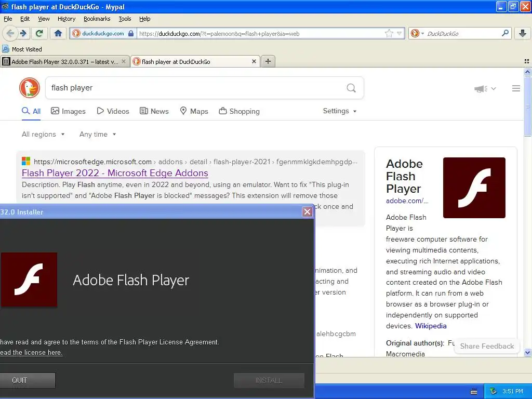Open the Help menu
The width and height of the screenshot is (532, 399).
[x=145, y=19]
